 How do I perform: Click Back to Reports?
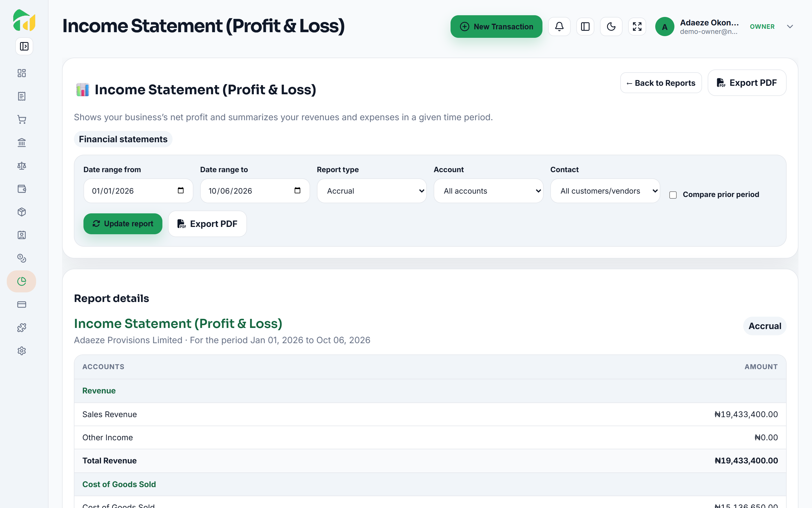coord(661,83)
